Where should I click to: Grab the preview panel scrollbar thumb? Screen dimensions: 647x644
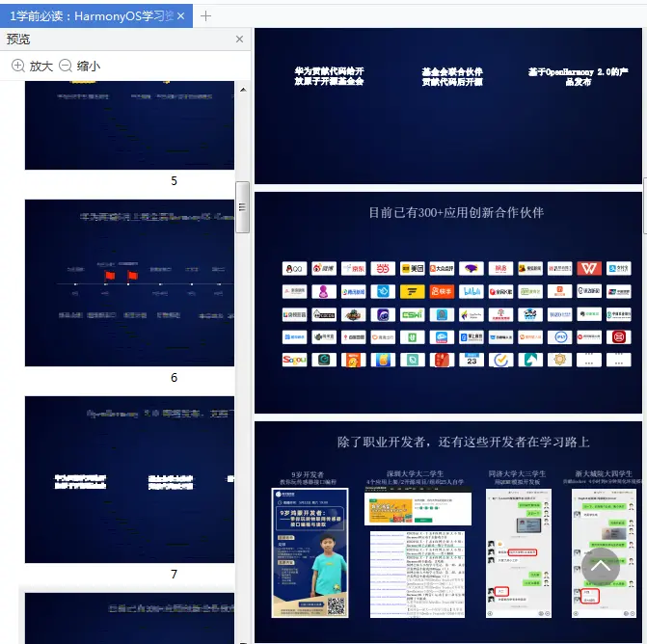(243, 207)
